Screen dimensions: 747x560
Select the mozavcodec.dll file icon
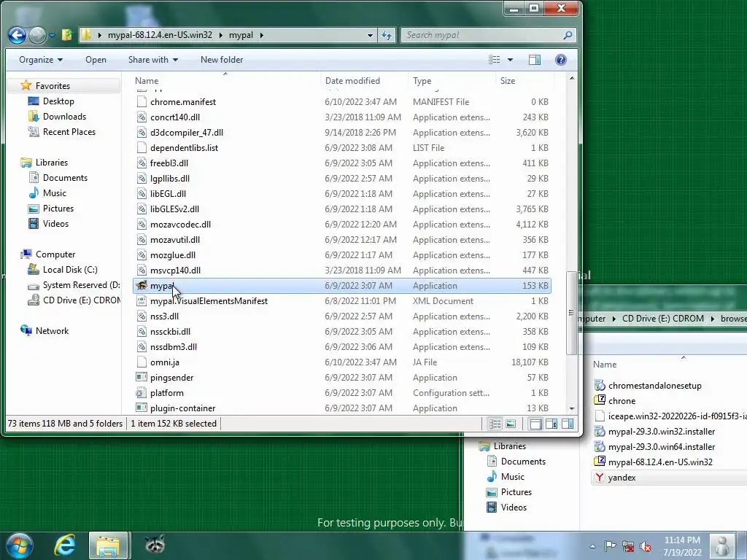coord(142,224)
